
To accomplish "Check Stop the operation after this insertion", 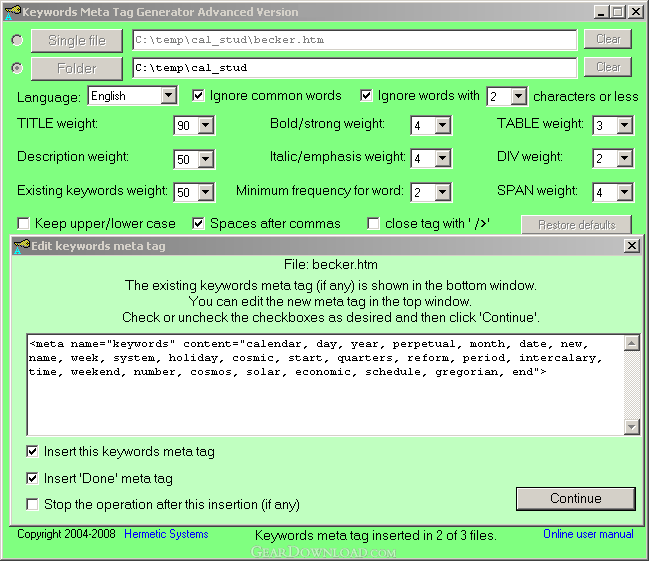I will click(32, 505).
